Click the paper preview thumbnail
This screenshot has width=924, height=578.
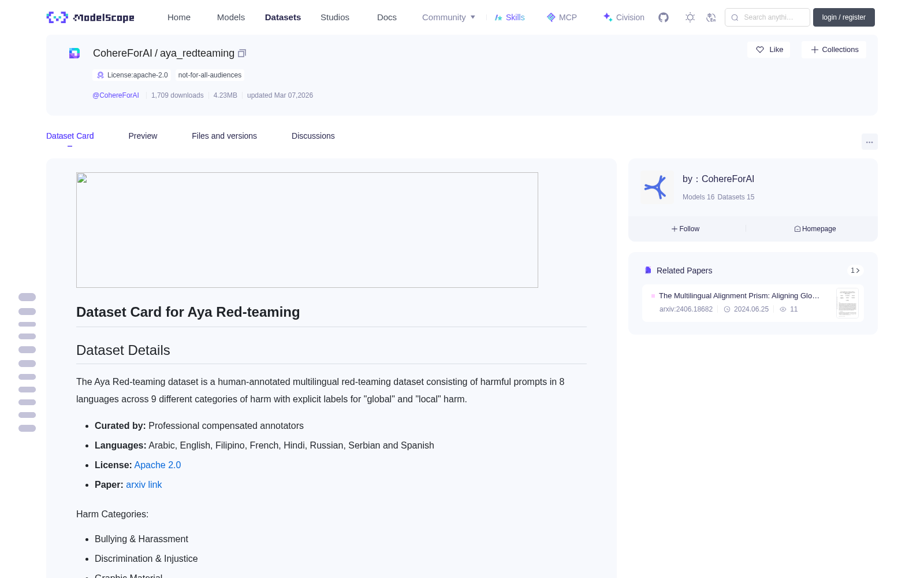pos(847,303)
